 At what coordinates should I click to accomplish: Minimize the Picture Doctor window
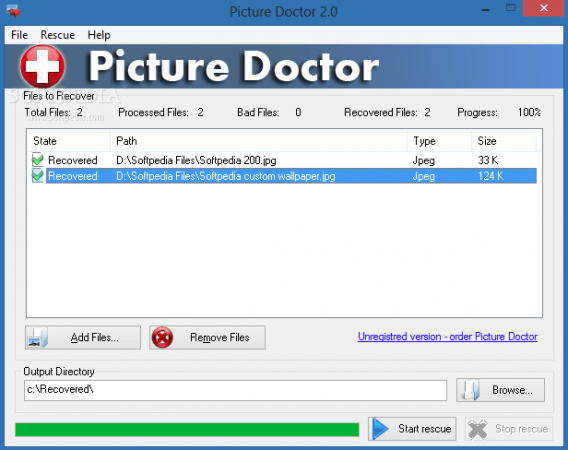486,10
